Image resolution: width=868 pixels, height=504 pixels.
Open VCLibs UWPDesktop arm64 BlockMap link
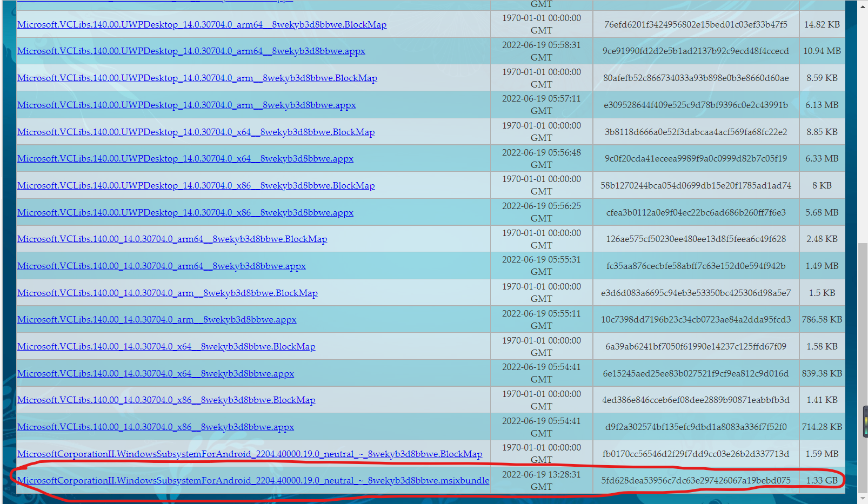[202, 24]
